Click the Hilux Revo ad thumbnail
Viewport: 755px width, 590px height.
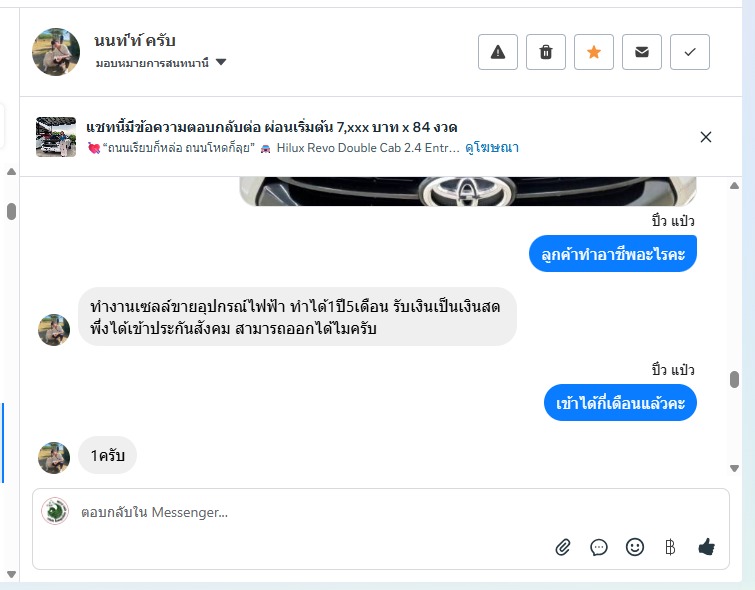pos(56,137)
